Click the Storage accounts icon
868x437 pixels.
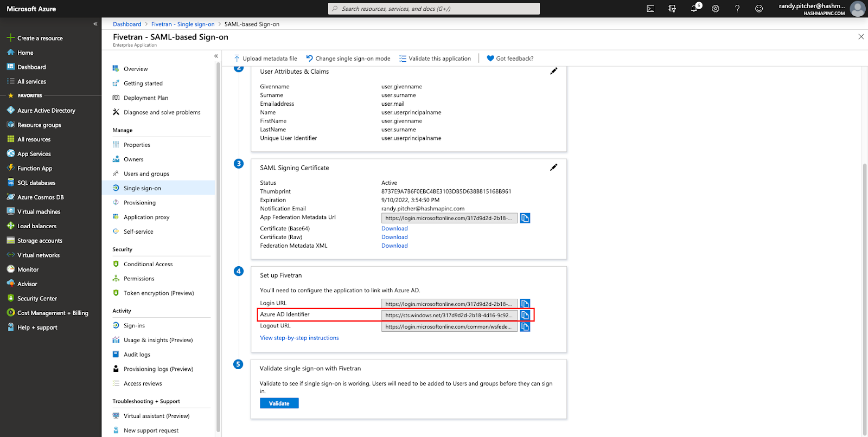(10, 240)
